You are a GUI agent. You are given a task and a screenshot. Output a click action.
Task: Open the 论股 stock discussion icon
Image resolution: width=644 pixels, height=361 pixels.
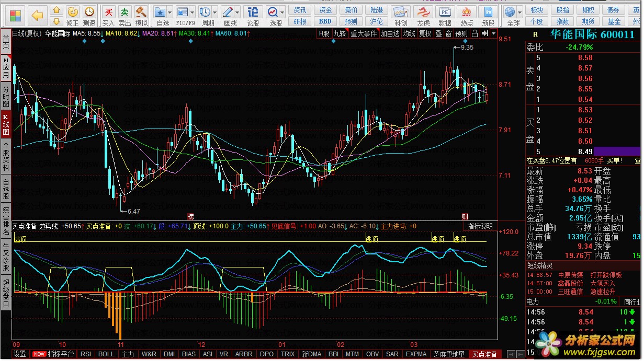click(x=253, y=16)
